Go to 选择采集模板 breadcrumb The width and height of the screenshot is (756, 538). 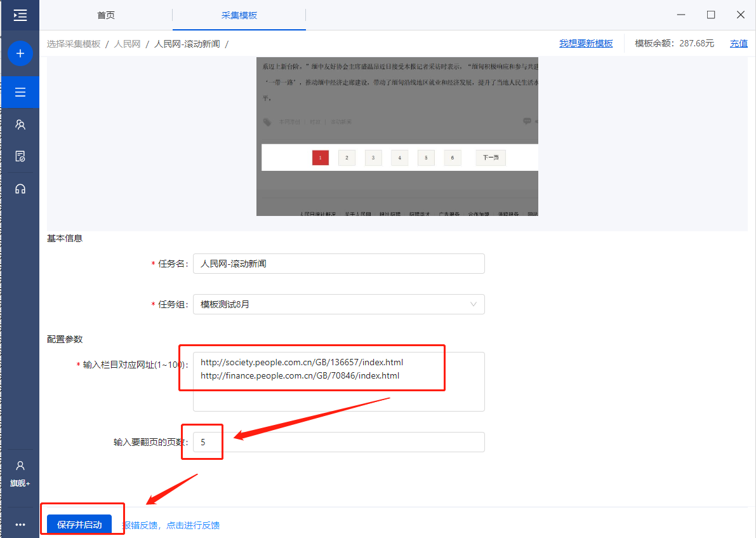click(74, 44)
